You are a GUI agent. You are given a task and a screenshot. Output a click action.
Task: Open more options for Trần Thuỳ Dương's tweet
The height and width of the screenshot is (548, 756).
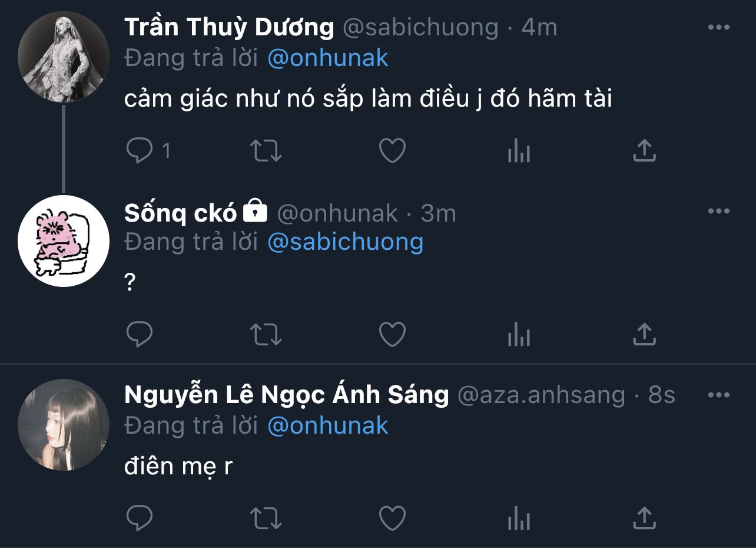pyautogui.click(x=718, y=28)
